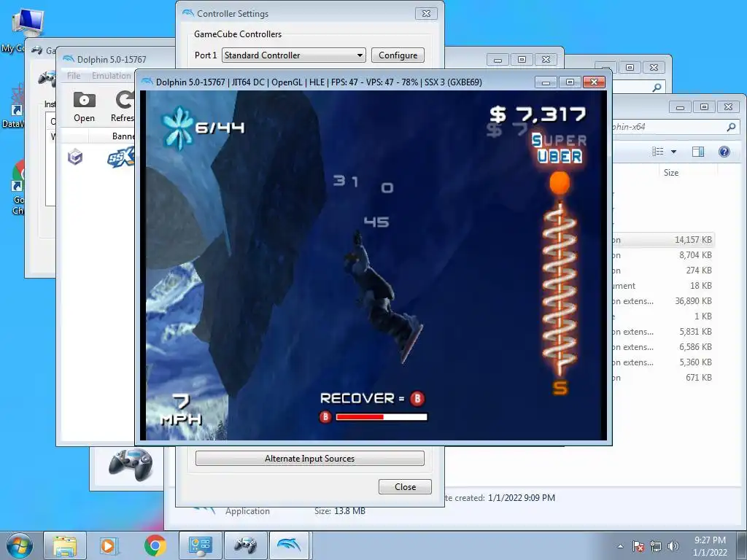This screenshot has height=560, width=747.
Task: Launch Windows Media Player from taskbar
Action: pyautogui.click(x=108, y=545)
